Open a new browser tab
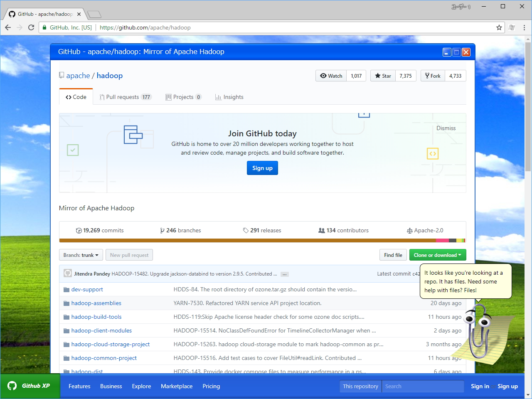Image resolution: width=532 pixels, height=399 pixels. 94,15
